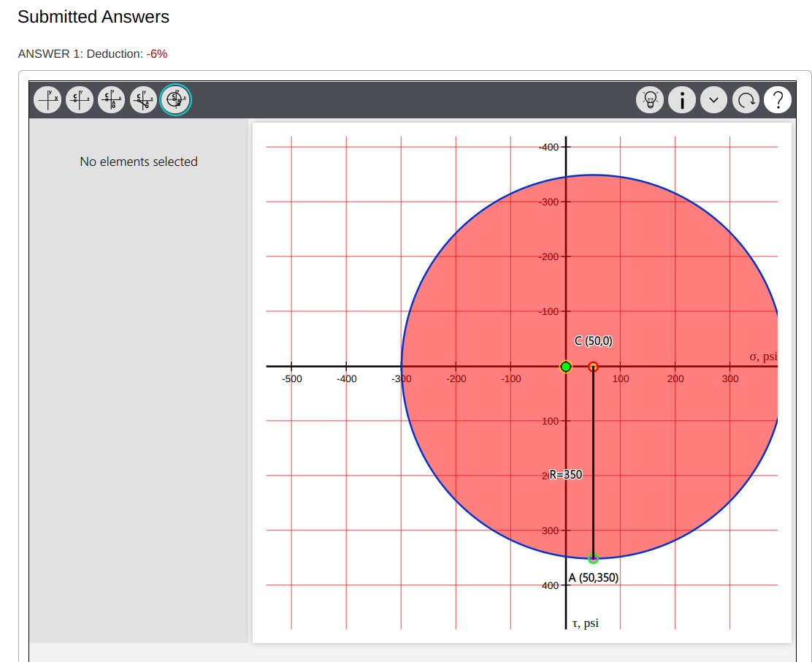Expand the chevron dropdown in toolbar
812x662 pixels.
[713, 99]
